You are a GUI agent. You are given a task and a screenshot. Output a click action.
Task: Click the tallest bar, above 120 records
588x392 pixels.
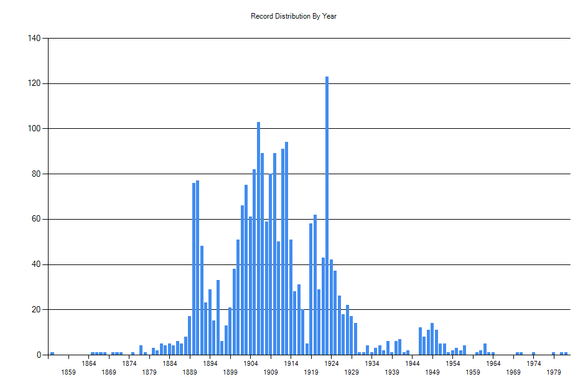tap(327, 216)
